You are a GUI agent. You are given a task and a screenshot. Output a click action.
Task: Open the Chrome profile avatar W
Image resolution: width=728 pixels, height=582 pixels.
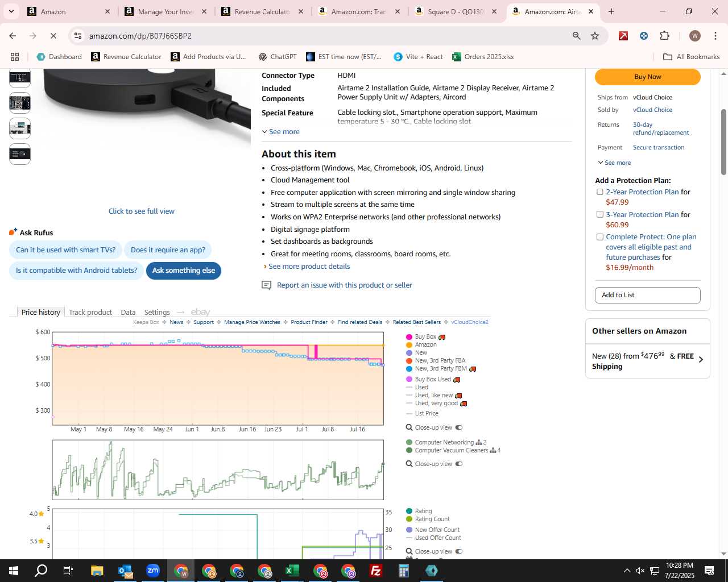click(x=694, y=36)
